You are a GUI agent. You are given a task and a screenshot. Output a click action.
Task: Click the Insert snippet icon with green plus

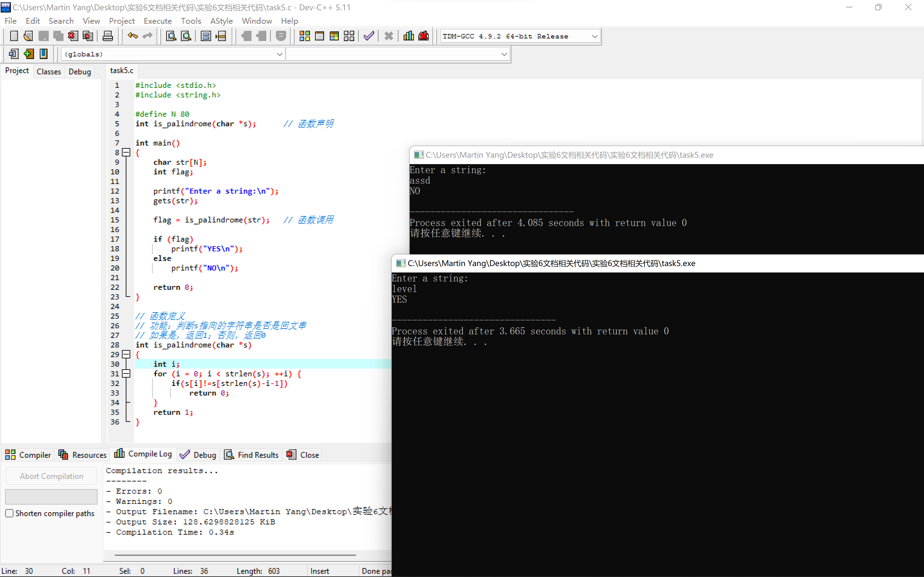pyautogui.click(x=29, y=54)
